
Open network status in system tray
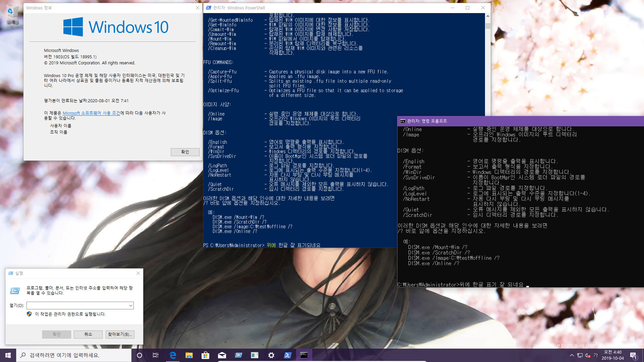tap(580, 355)
